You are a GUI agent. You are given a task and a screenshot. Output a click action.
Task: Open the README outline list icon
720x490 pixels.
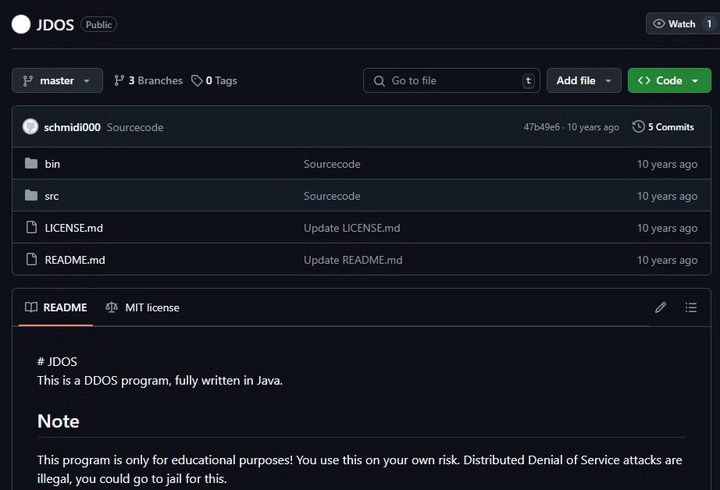click(691, 308)
